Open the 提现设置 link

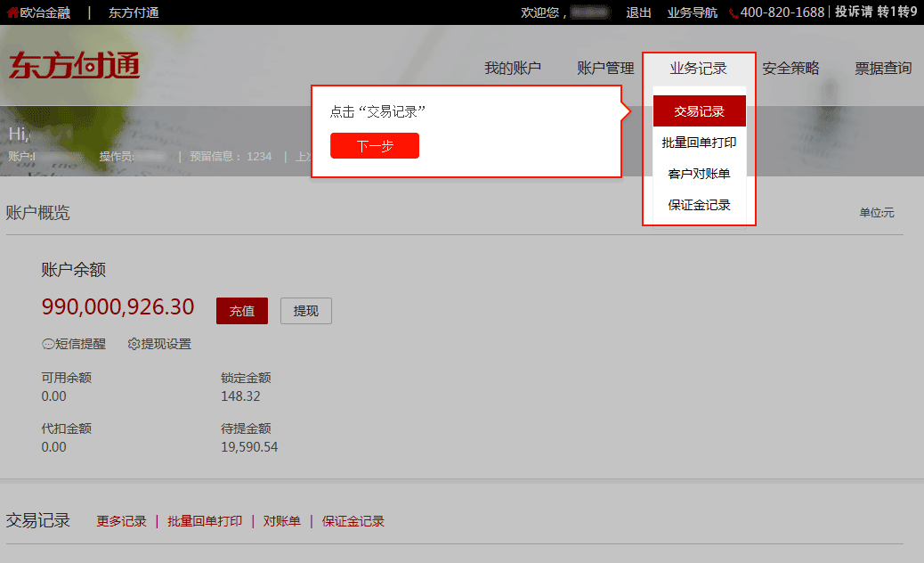(x=166, y=344)
